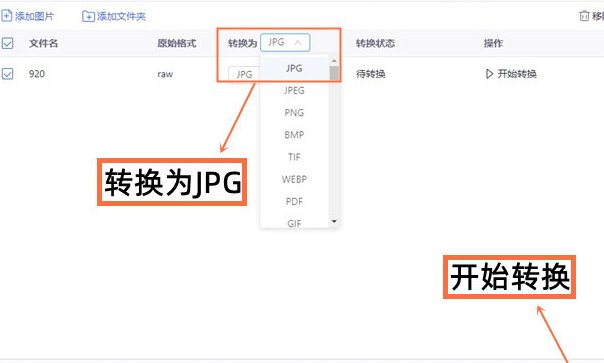
Task: Click the 原始格式 column header
Action: pyautogui.click(x=177, y=43)
